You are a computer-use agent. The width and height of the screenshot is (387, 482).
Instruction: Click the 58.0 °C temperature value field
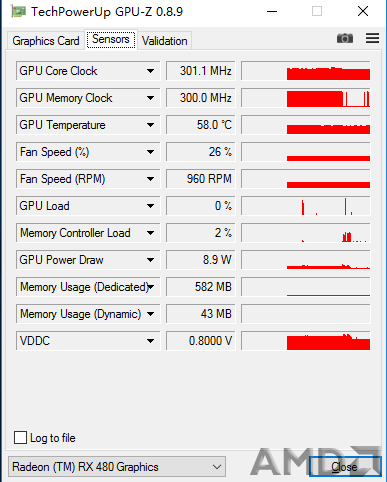[201, 125]
